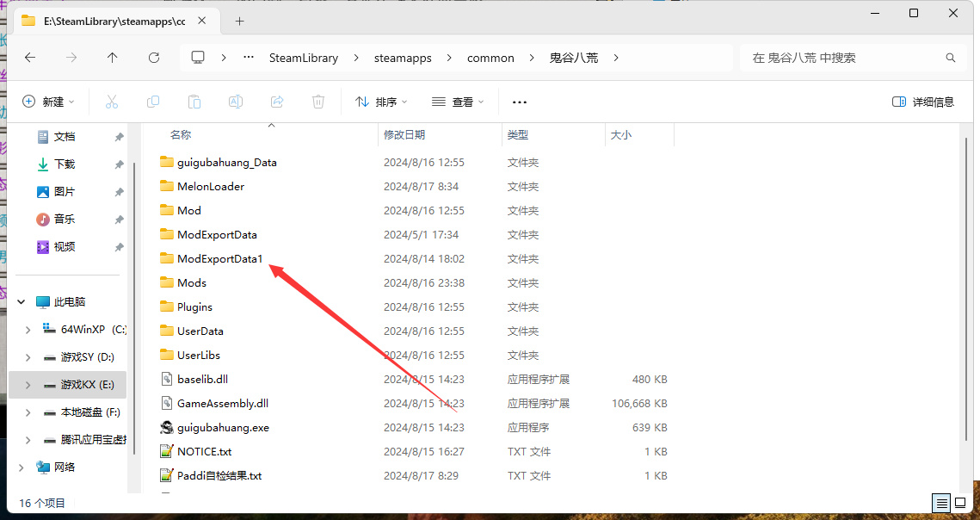The height and width of the screenshot is (520, 980).
Task: Expand the 网络 tree node
Action: [x=22, y=467]
